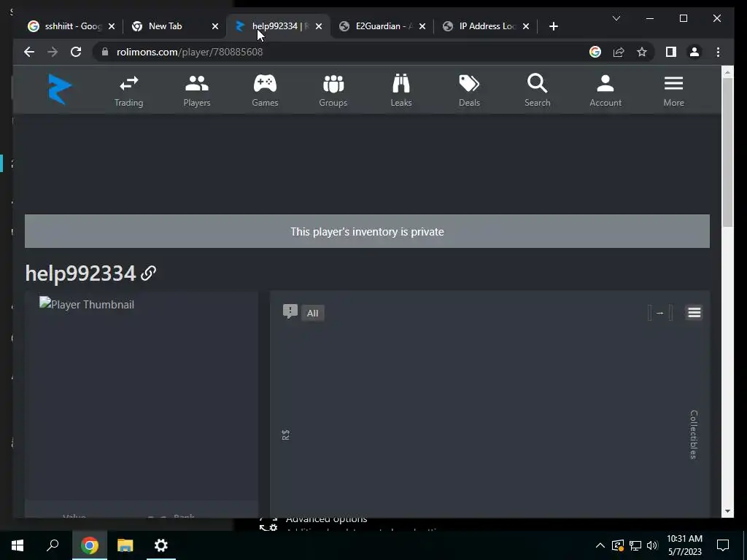Viewport: 747px width, 560px height.
Task: Open the chart hamburger menu
Action: [694, 313]
